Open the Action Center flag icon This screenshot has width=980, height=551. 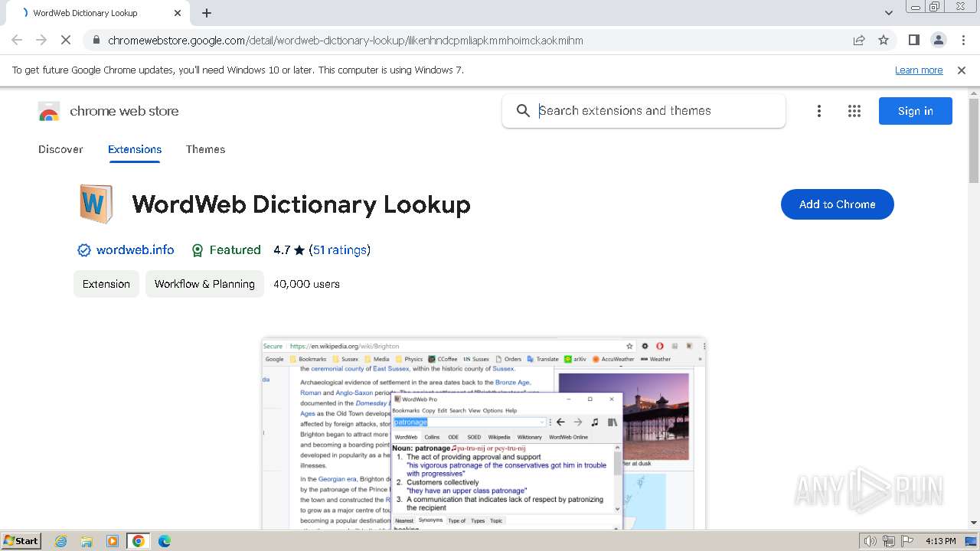pyautogui.click(x=906, y=541)
